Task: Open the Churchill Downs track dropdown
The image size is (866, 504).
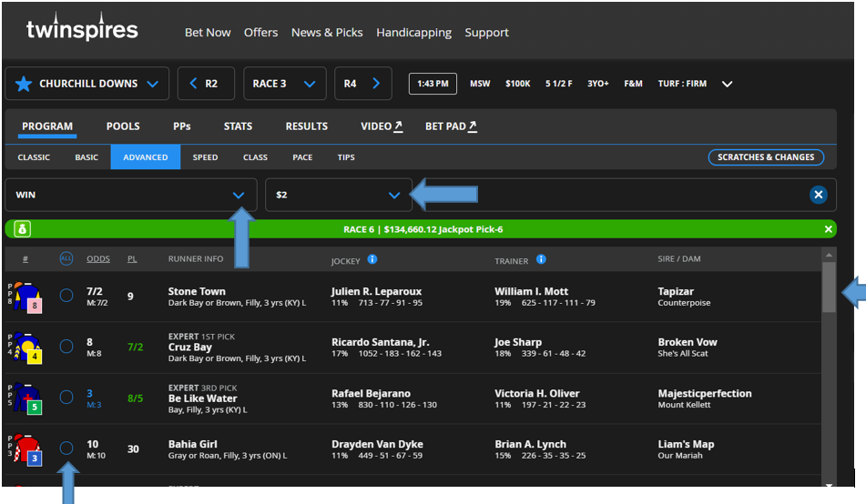Action: point(87,84)
